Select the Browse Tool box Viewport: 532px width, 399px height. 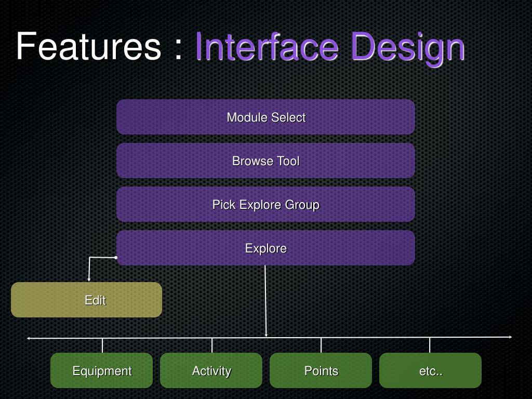tap(265, 161)
